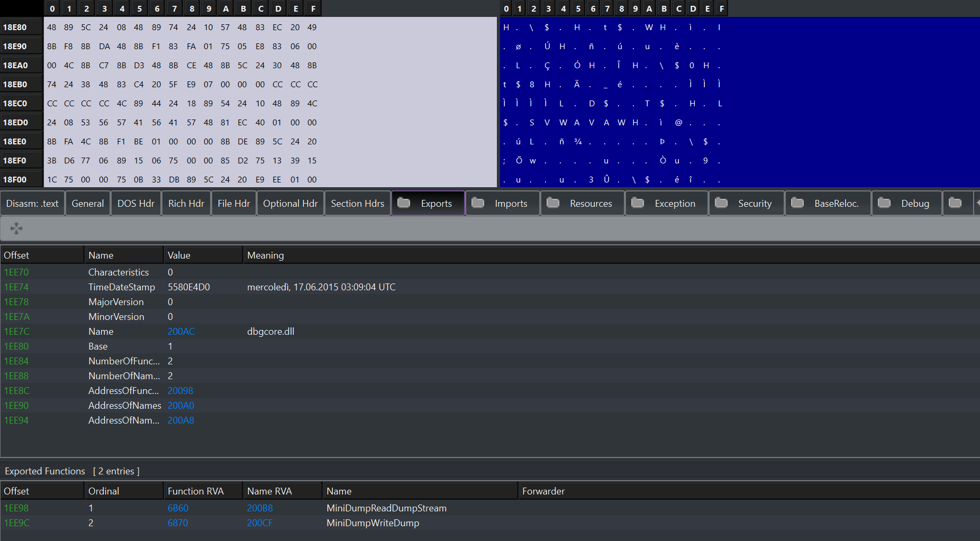Click column header 0 in the ASCII pane

coord(506,8)
